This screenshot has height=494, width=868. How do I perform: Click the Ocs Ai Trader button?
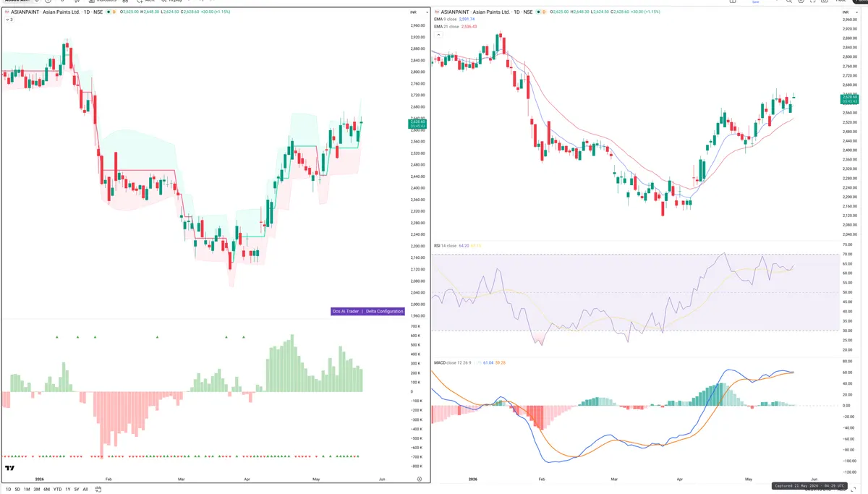pyautogui.click(x=345, y=311)
